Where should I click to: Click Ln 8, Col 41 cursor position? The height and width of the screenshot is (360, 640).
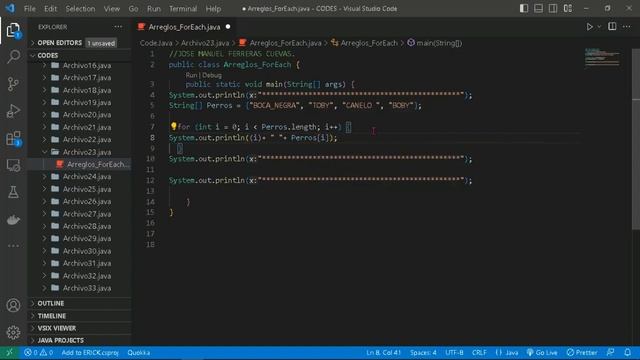coord(383,352)
